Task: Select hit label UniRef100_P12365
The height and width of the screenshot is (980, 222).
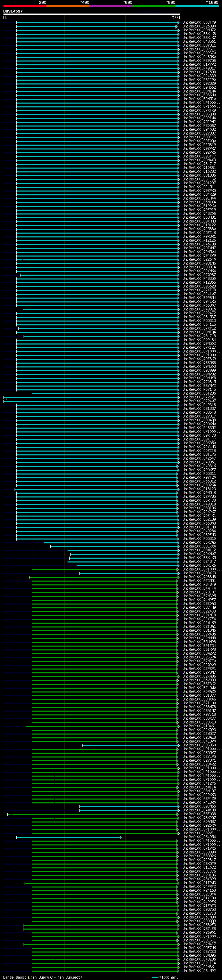Action: click(199, 283)
